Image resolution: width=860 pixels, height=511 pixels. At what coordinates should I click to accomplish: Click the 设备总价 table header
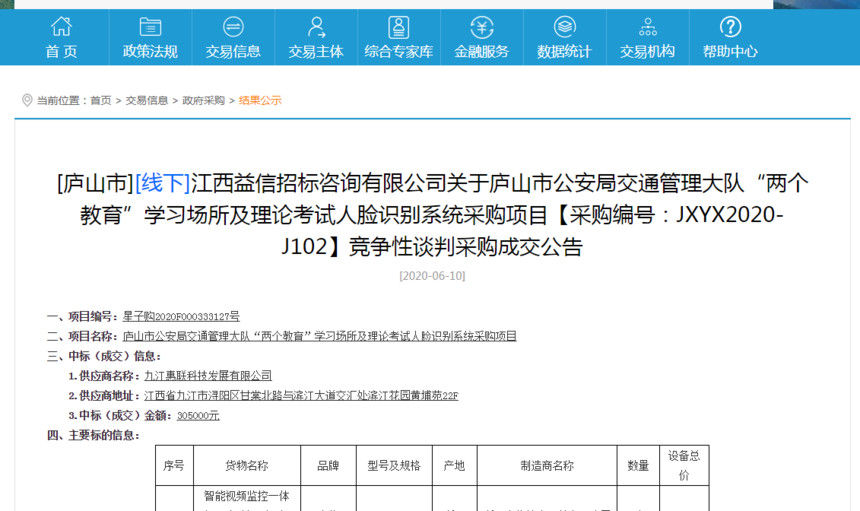[684, 465]
